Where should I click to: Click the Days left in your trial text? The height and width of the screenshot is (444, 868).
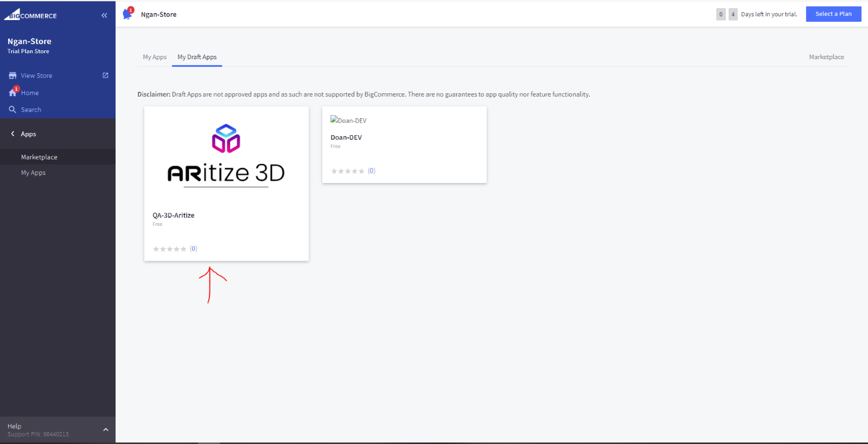[769, 14]
